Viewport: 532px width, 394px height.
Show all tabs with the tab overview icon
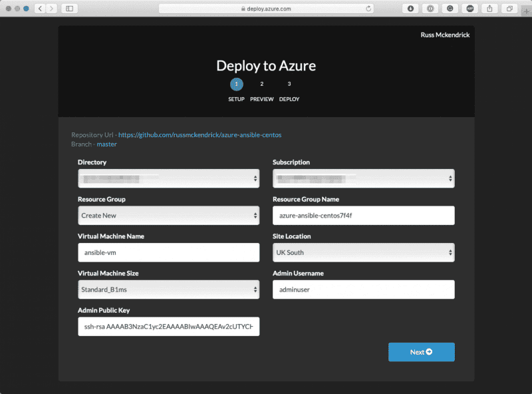click(x=510, y=9)
